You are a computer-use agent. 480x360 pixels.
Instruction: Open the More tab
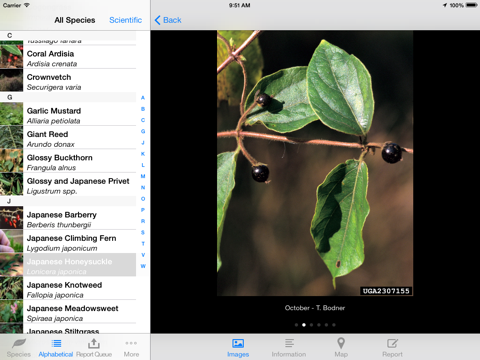131,348
